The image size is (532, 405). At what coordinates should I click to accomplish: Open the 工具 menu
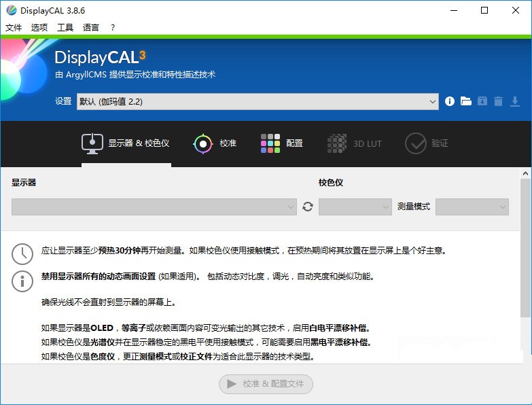(65, 27)
